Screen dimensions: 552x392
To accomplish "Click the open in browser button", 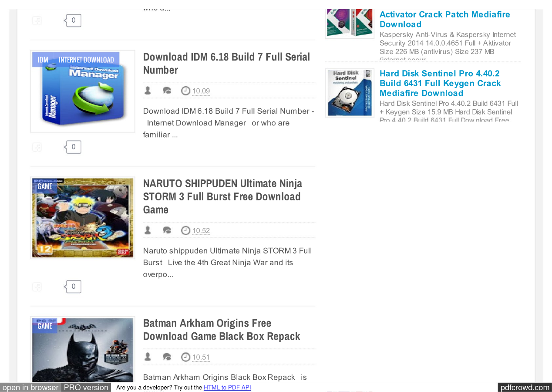I will coord(30,388).
